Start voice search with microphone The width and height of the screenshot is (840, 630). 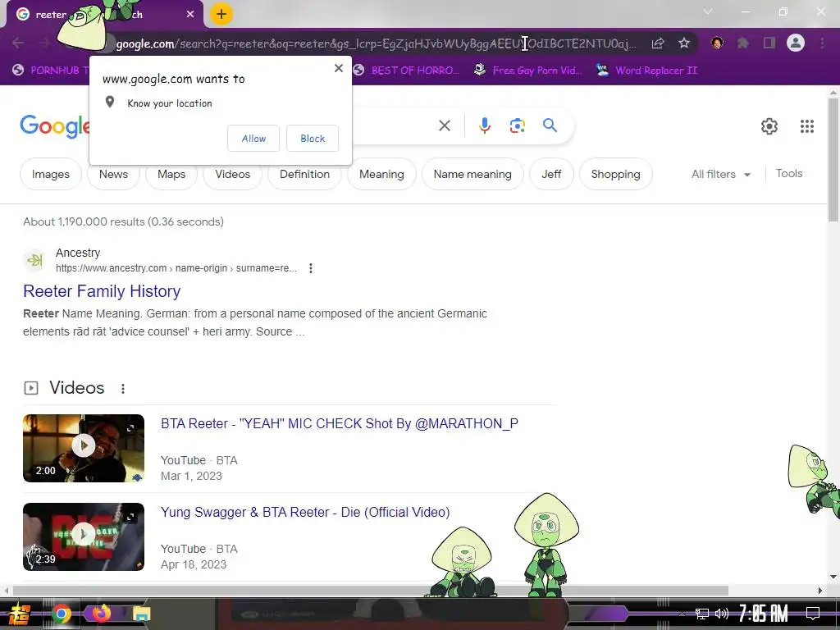(x=484, y=126)
